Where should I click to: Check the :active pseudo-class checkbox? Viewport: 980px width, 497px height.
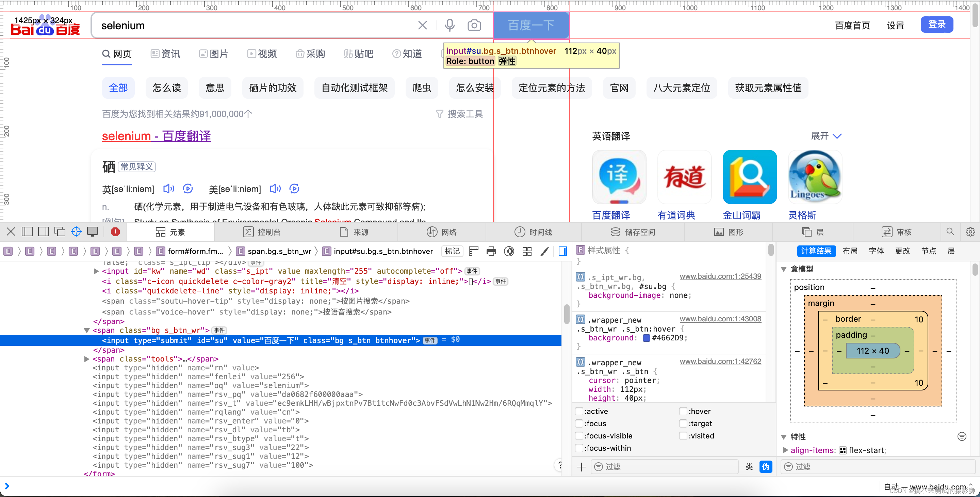pyautogui.click(x=579, y=411)
